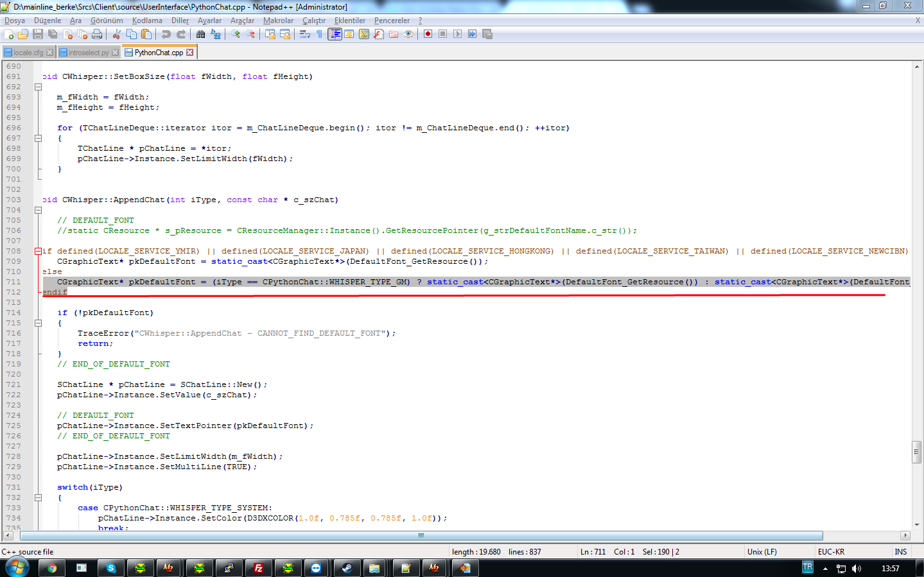Collapse the fold marker at line 692
This screenshot has width=924, height=577.
click(38, 87)
